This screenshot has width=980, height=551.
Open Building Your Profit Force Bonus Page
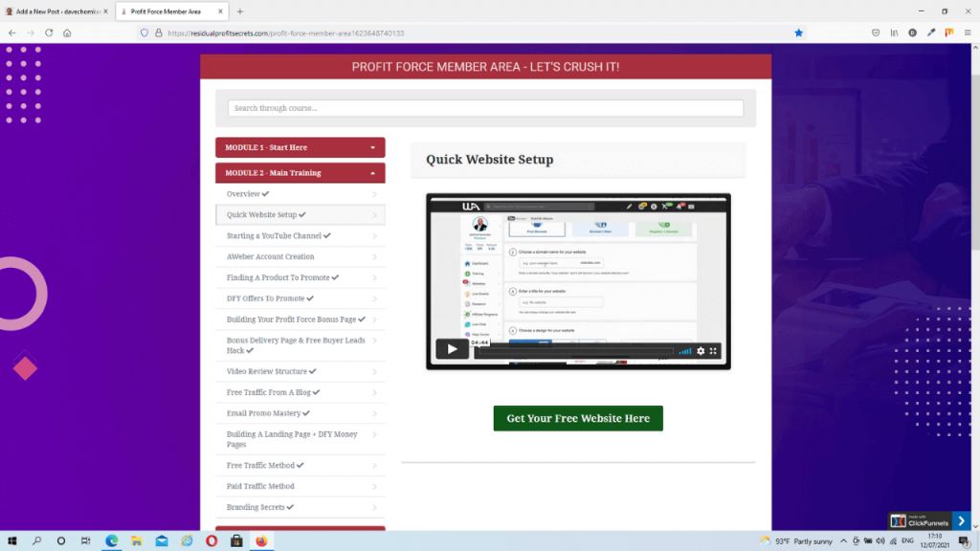click(x=300, y=320)
